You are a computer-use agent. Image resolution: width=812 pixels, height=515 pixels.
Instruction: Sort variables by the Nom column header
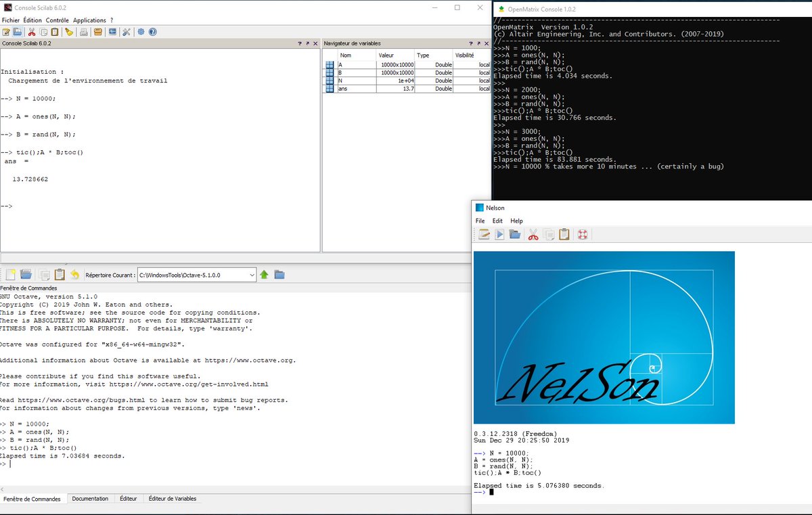356,55
